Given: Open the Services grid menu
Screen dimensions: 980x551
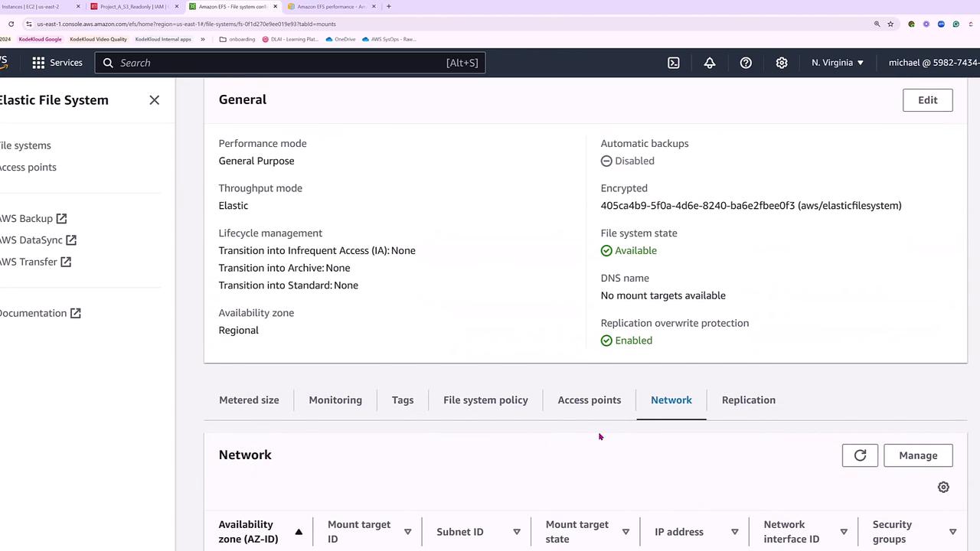Looking at the screenshot, I should [57, 63].
